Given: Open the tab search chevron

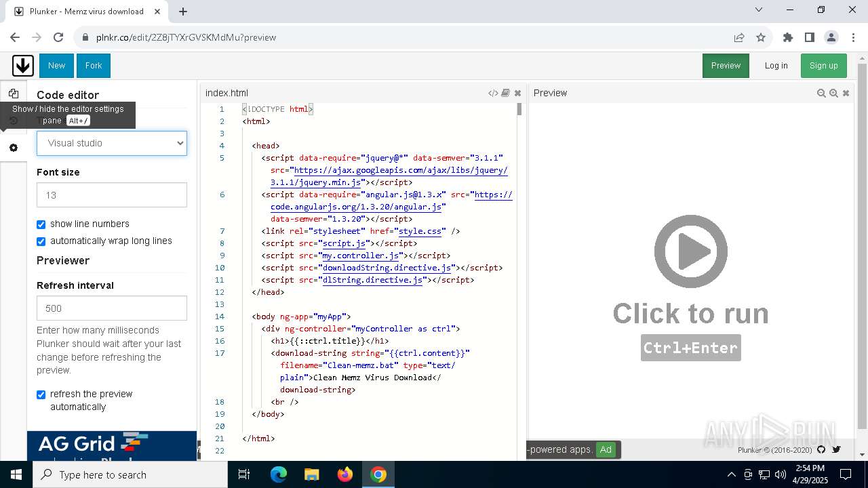Looking at the screenshot, I should [759, 9].
